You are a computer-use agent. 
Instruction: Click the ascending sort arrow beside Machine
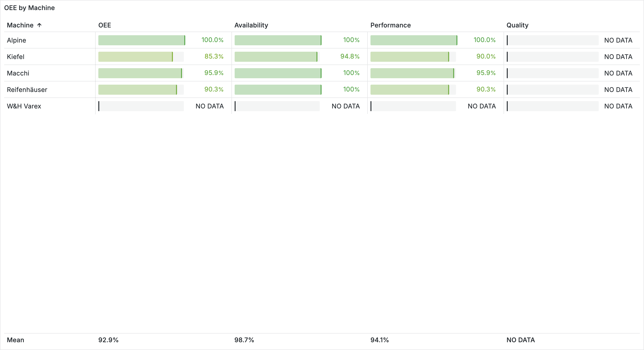(x=39, y=25)
